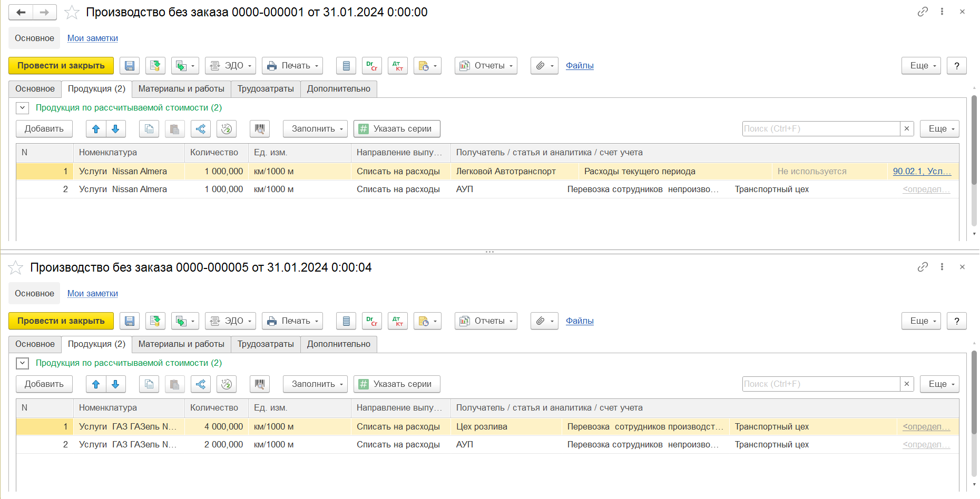The width and height of the screenshot is (980, 499).
Task: Move row up in document 0000-000001 products table
Action: coord(96,129)
